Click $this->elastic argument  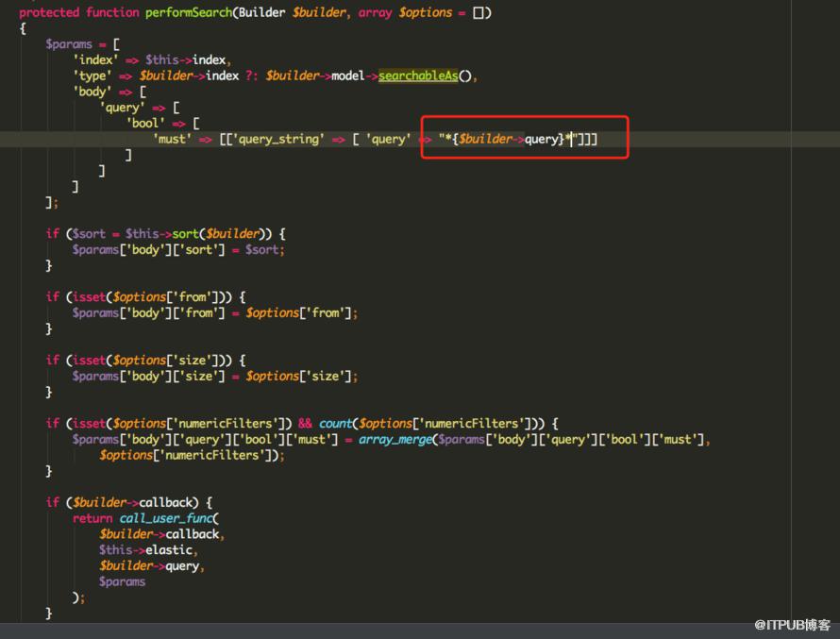tap(145, 550)
